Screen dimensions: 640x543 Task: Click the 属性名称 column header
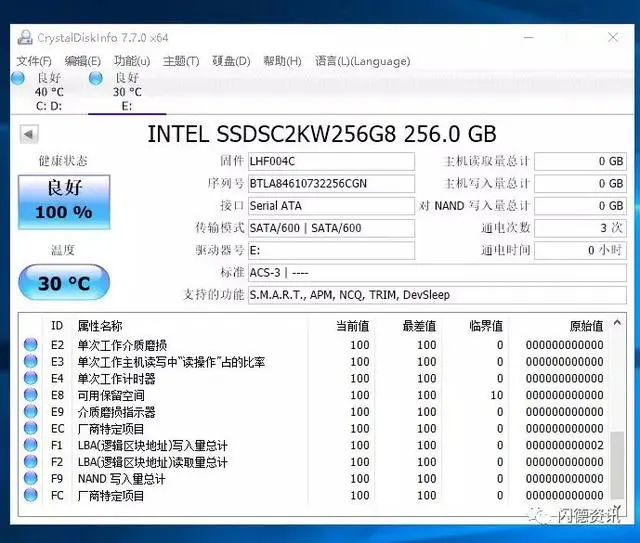tap(100, 325)
